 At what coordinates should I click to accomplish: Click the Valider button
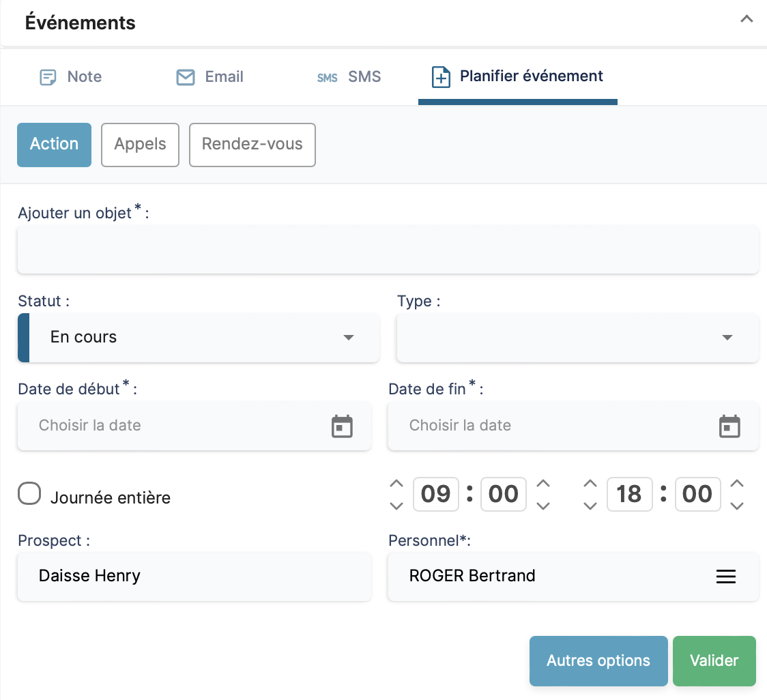(714, 661)
